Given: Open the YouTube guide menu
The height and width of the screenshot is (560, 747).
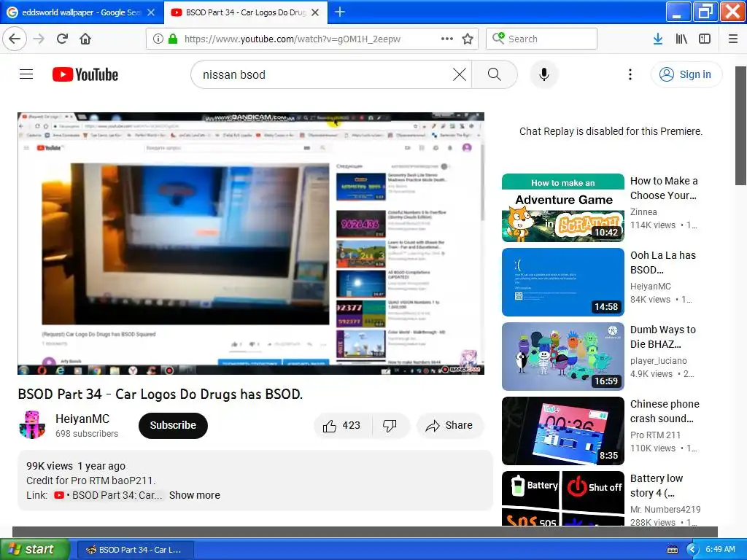Looking at the screenshot, I should tap(26, 74).
